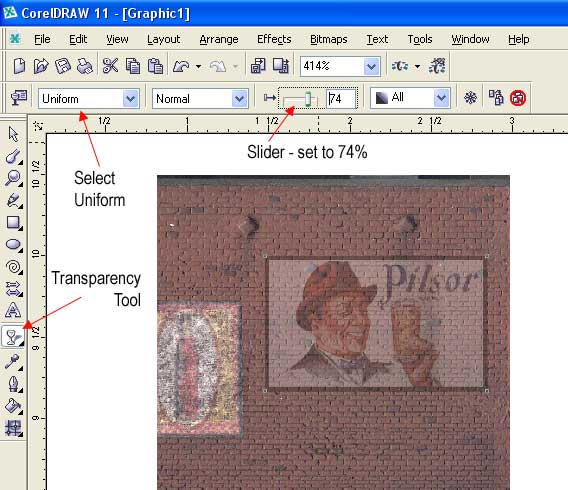Select the Eyedropper tool
The image size is (568, 490).
[13, 361]
